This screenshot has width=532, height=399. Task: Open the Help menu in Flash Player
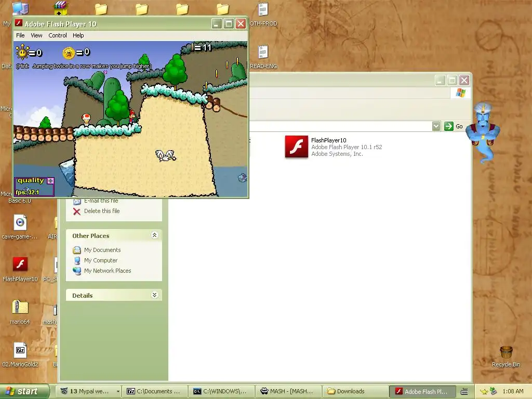coord(78,35)
